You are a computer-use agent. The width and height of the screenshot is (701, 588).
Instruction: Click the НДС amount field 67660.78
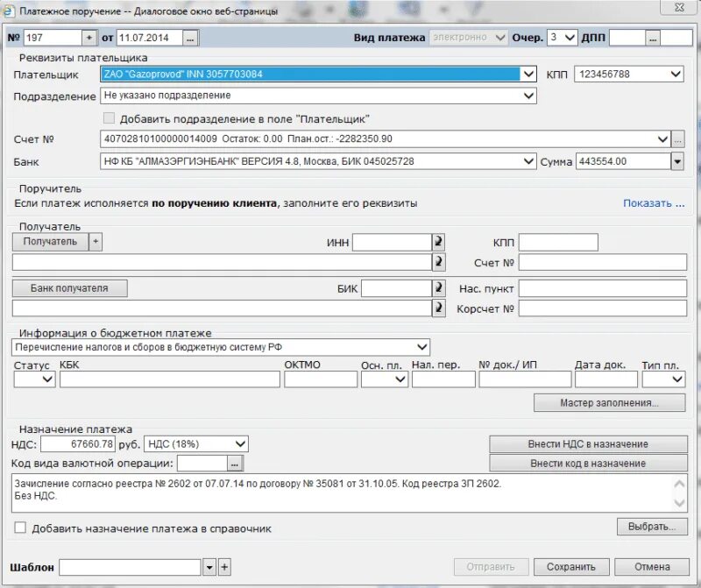(78, 444)
